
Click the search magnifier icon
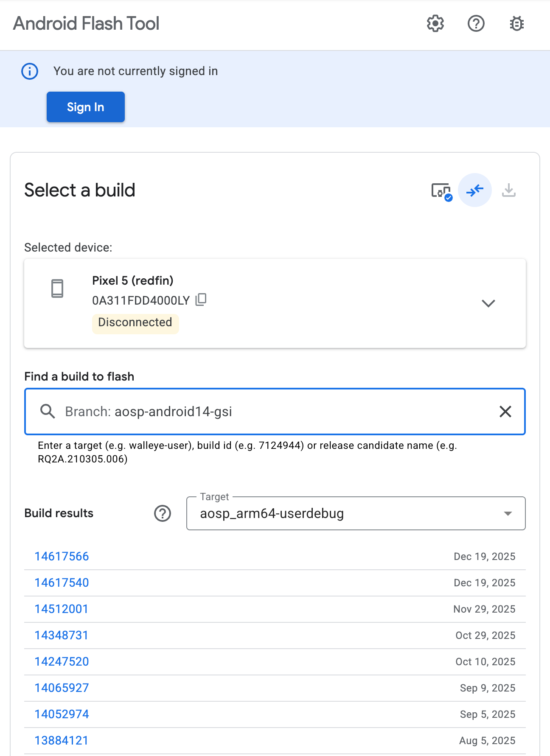[x=48, y=412]
